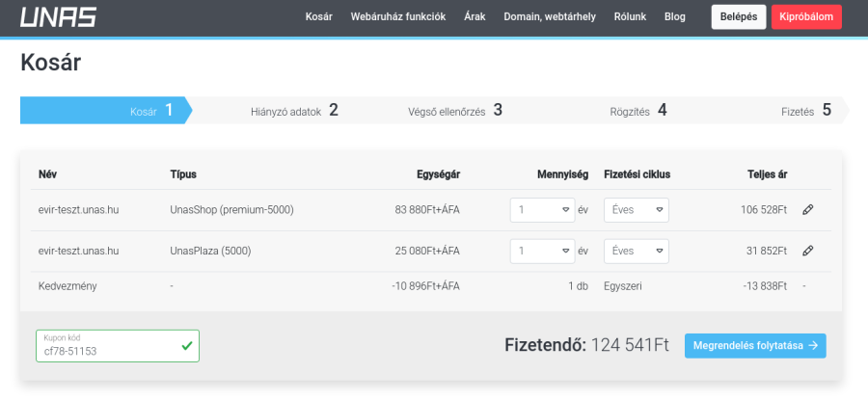Open the Rólunk page

pyautogui.click(x=630, y=17)
